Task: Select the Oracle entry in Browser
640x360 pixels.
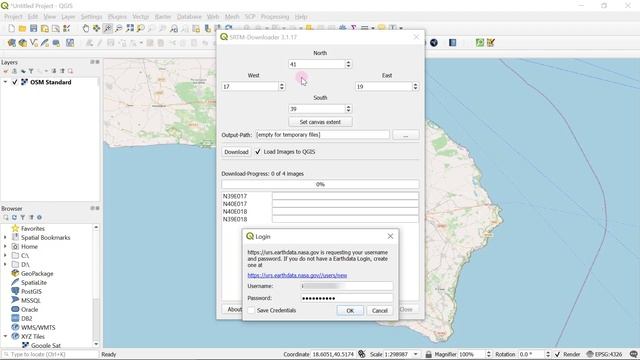Action: 29,309
